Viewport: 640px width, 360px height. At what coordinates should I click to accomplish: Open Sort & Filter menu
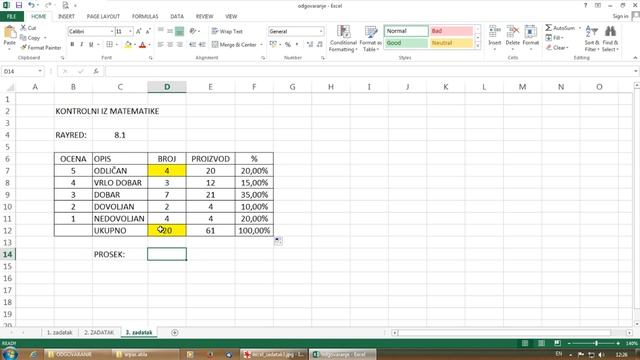click(592, 38)
